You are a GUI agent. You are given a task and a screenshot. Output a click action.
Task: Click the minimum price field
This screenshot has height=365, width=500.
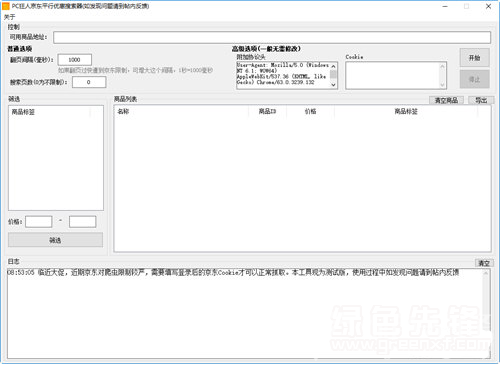[39, 222]
